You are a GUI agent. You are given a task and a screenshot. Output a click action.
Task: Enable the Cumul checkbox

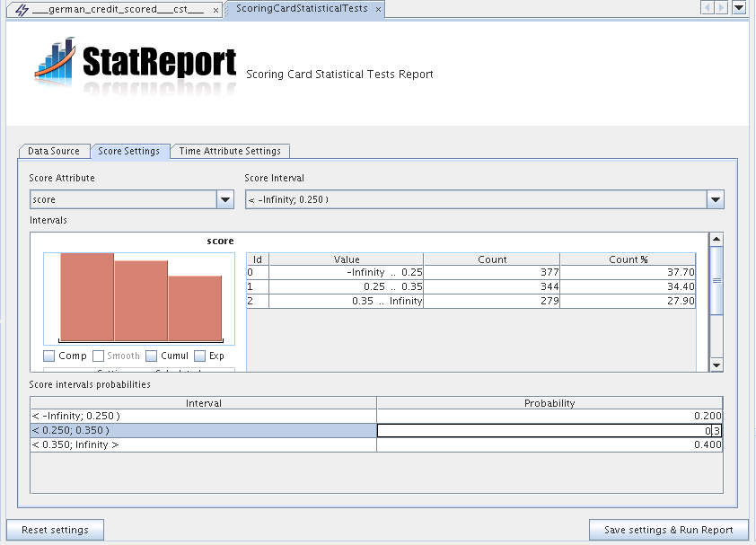pos(152,356)
